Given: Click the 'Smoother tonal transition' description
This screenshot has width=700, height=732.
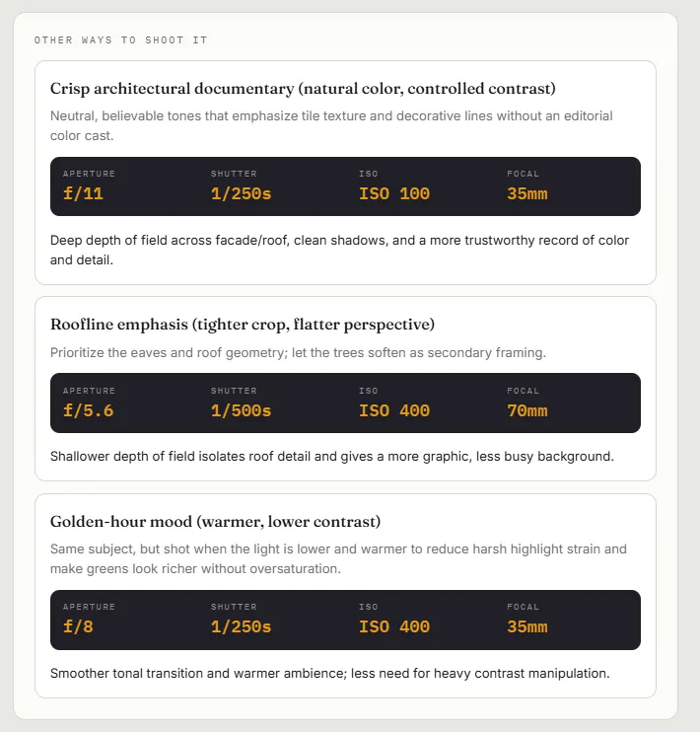Looking at the screenshot, I should coord(330,673).
